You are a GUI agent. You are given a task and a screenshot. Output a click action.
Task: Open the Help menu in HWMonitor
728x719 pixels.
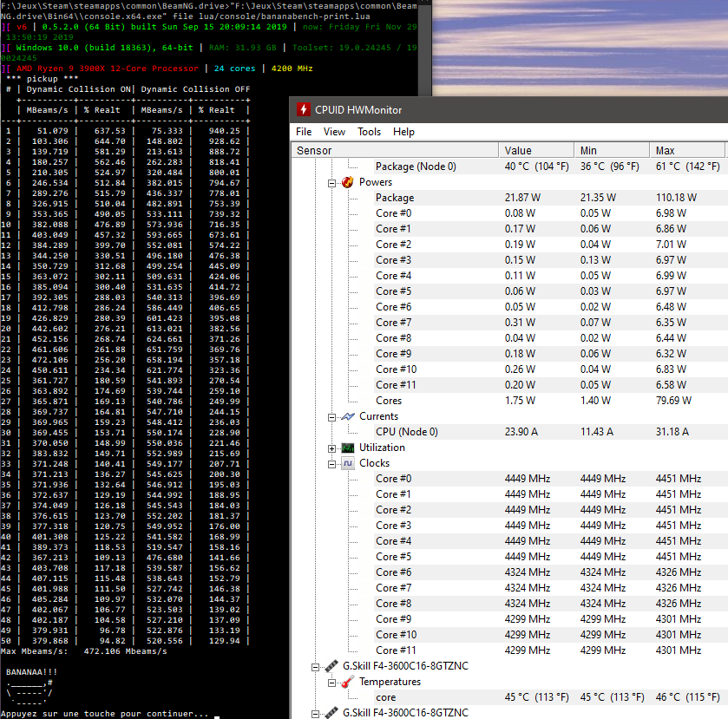click(404, 132)
